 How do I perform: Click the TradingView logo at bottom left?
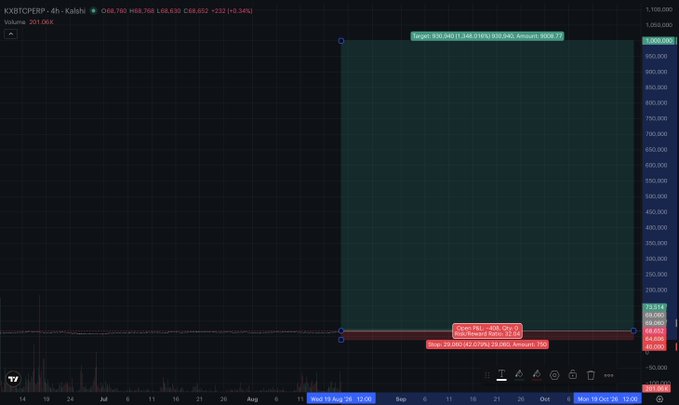click(x=13, y=379)
